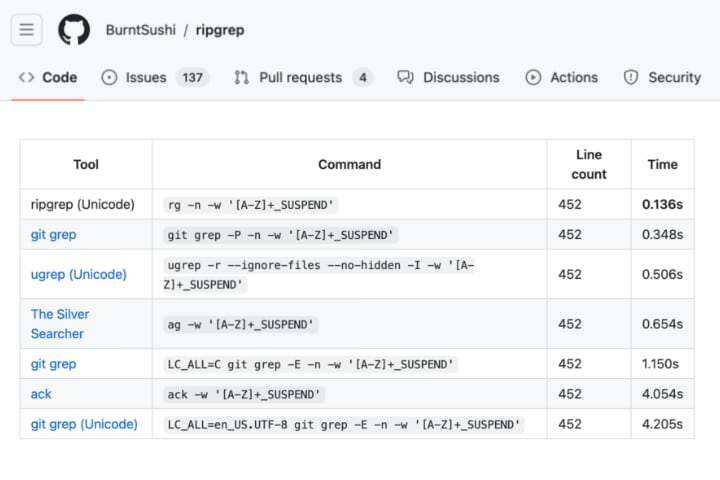This screenshot has width=720, height=480.
Task: Click the rg command code snippet
Action: [x=250, y=205]
